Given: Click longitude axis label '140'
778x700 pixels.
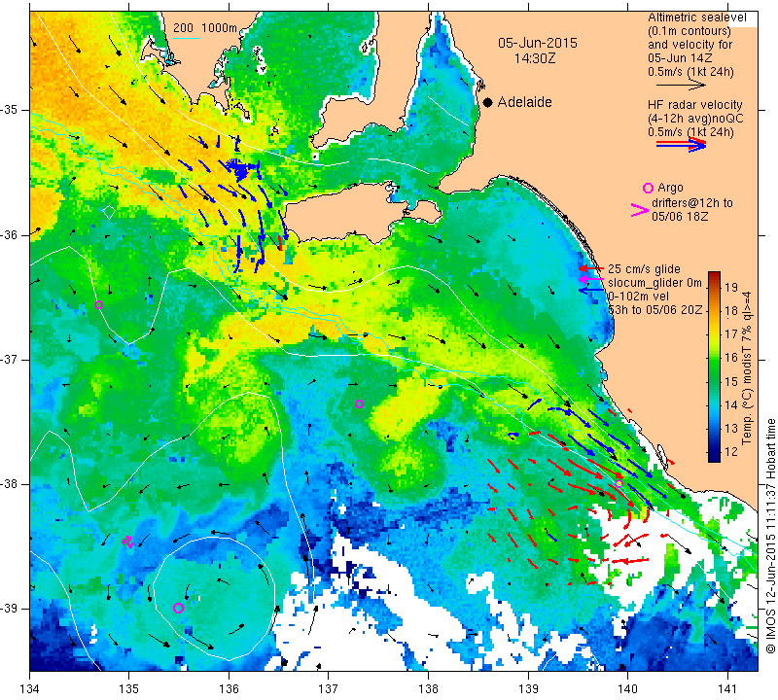Looking at the screenshot, I should point(627,689).
